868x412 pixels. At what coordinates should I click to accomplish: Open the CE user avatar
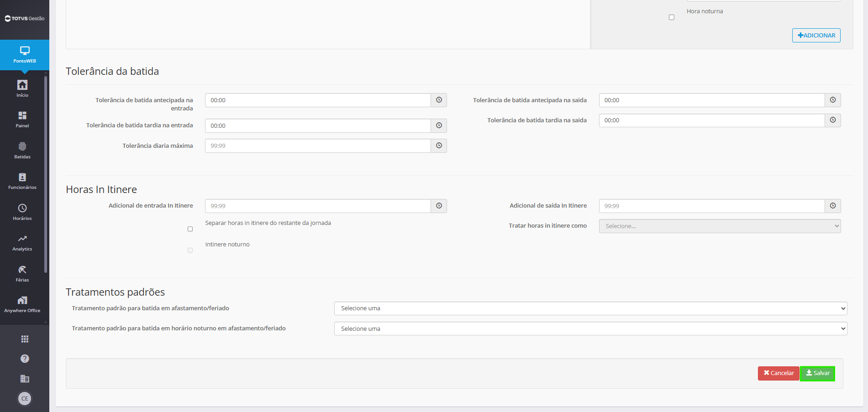(25, 398)
